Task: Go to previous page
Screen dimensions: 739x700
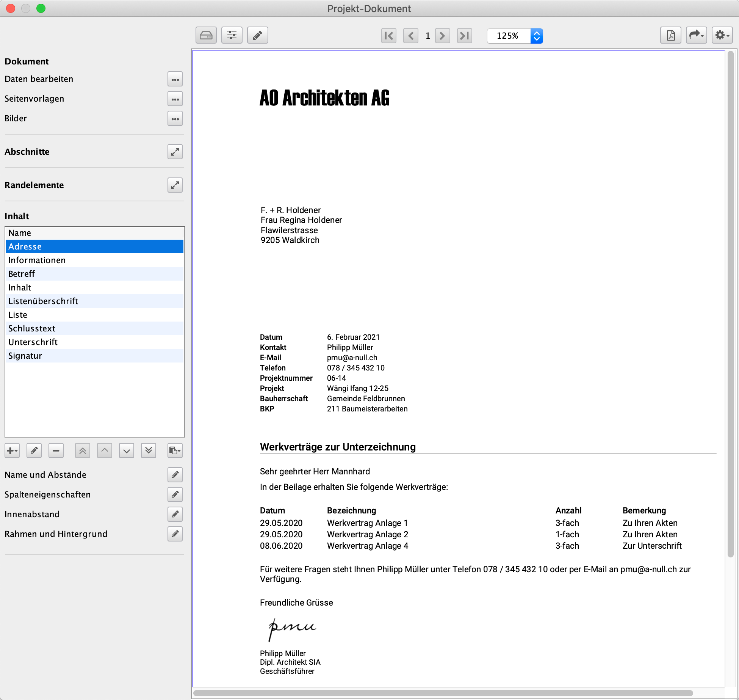Action: [x=411, y=36]
